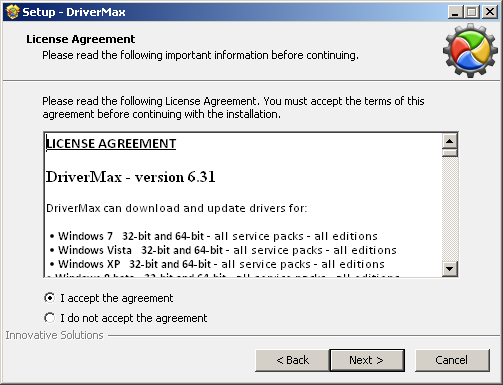Select 'I do not accept the agreement'
The width and height of the screenshot is (503, 385).
126,318
